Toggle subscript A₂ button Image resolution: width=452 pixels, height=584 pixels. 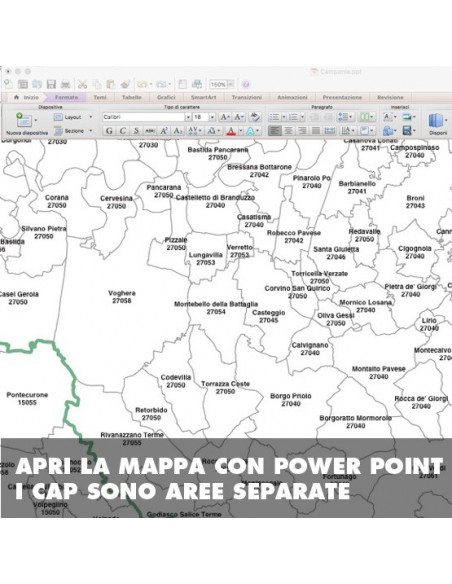pos(178,131)
